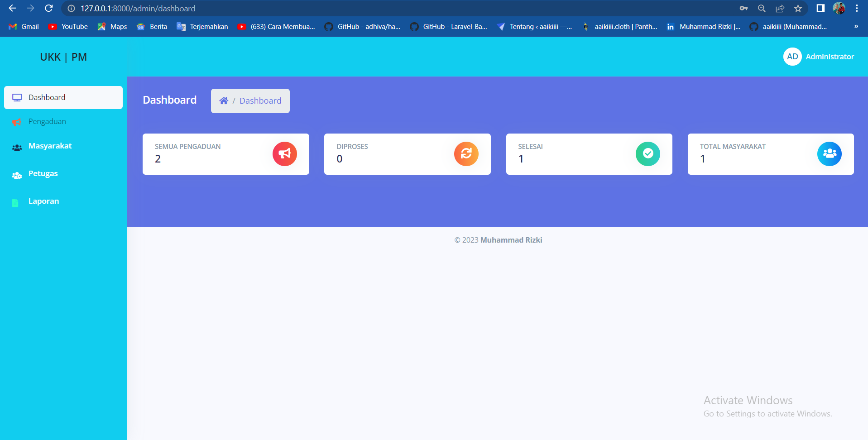Open Laporan in the sidebar
868x440 pixels.
click(63, 201)
